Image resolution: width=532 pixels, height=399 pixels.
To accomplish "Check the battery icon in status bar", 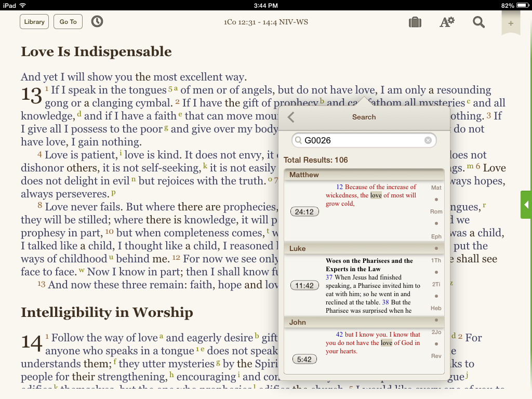I will (x=523, y=5).
